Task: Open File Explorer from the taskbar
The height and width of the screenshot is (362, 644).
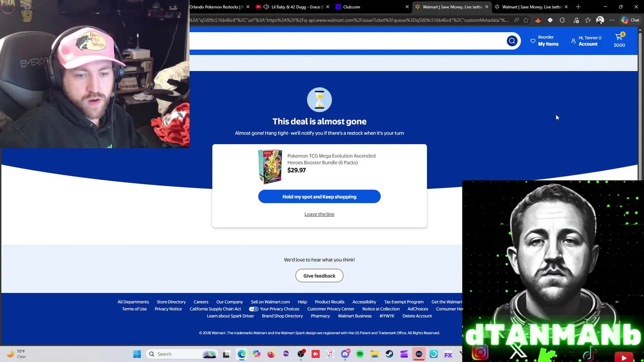Action: [374, 354]
